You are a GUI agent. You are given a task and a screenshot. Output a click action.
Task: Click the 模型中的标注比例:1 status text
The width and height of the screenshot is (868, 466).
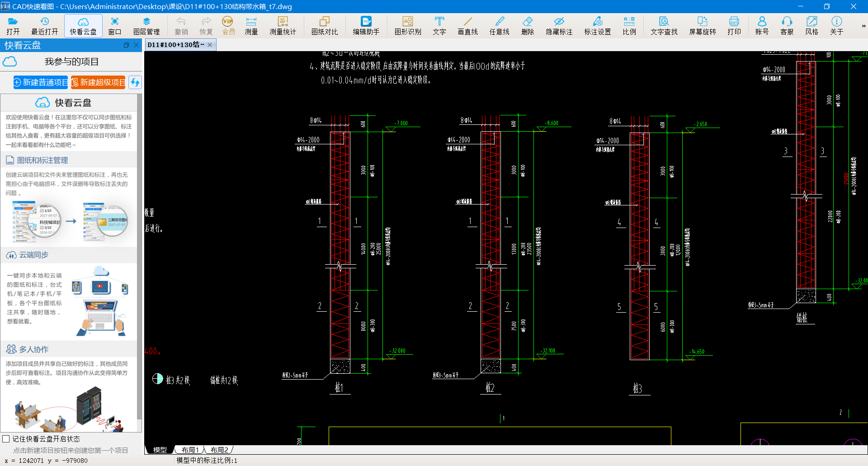(x=207, y=460)
